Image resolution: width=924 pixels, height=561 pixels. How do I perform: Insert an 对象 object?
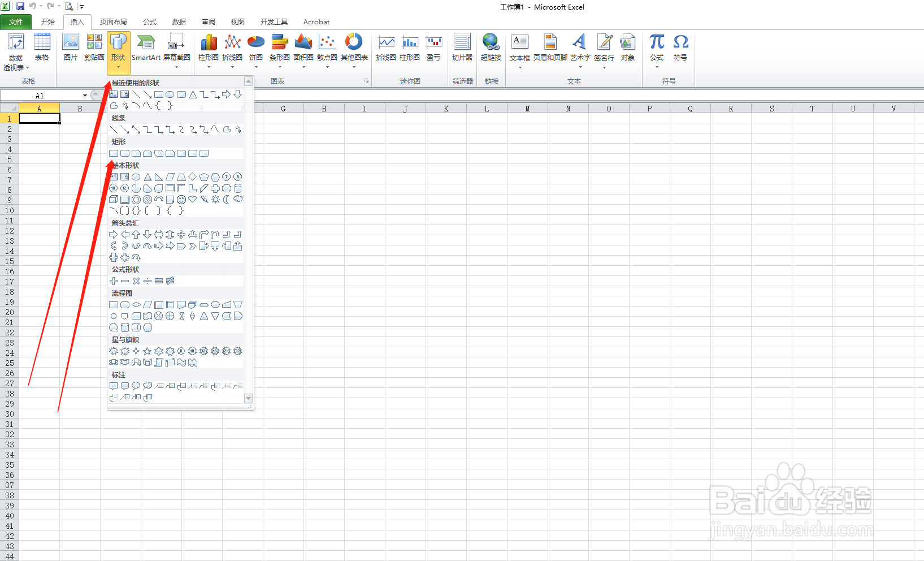[628, 48]
